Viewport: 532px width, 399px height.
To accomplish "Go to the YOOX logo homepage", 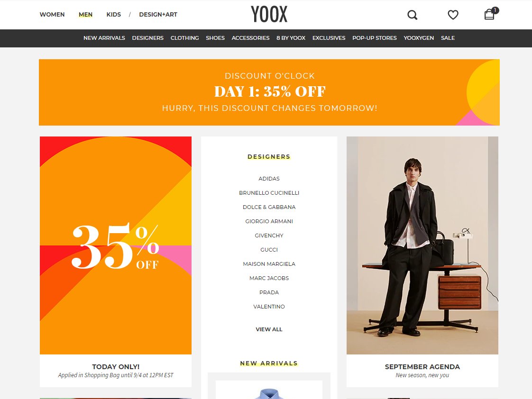I will (x=269, y=14).
